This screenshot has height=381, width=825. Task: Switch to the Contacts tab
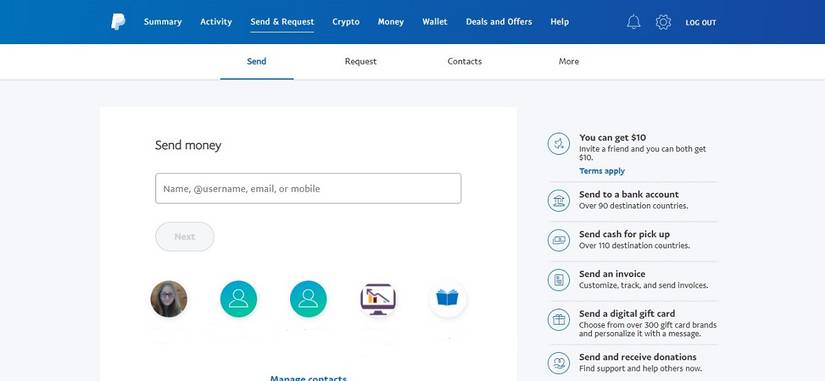pos(465,62)
